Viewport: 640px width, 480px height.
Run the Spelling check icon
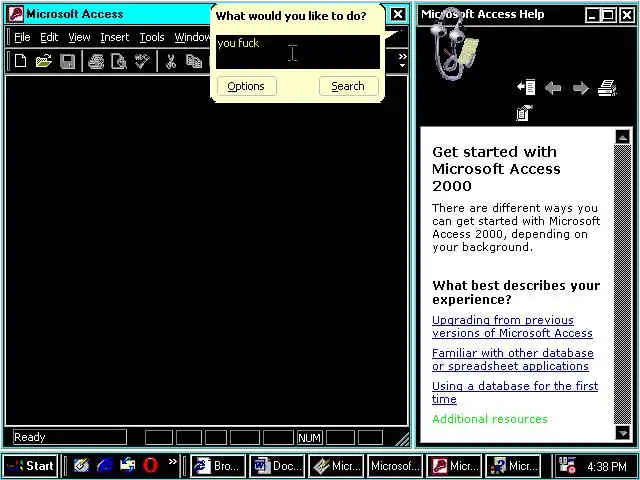click(x=142, y=62)
